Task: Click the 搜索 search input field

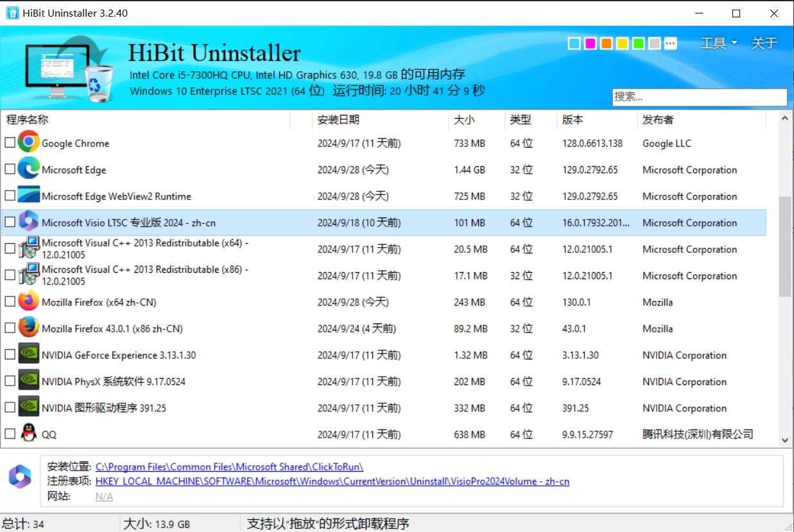Action: (699, 97)
